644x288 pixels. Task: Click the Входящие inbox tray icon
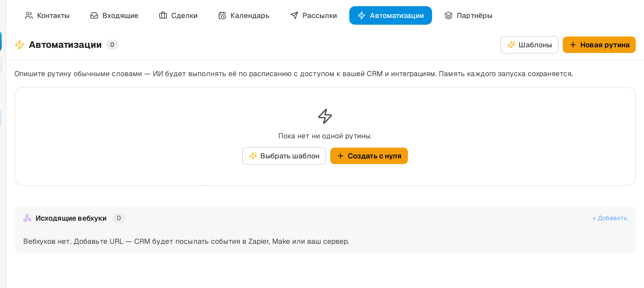94,15
